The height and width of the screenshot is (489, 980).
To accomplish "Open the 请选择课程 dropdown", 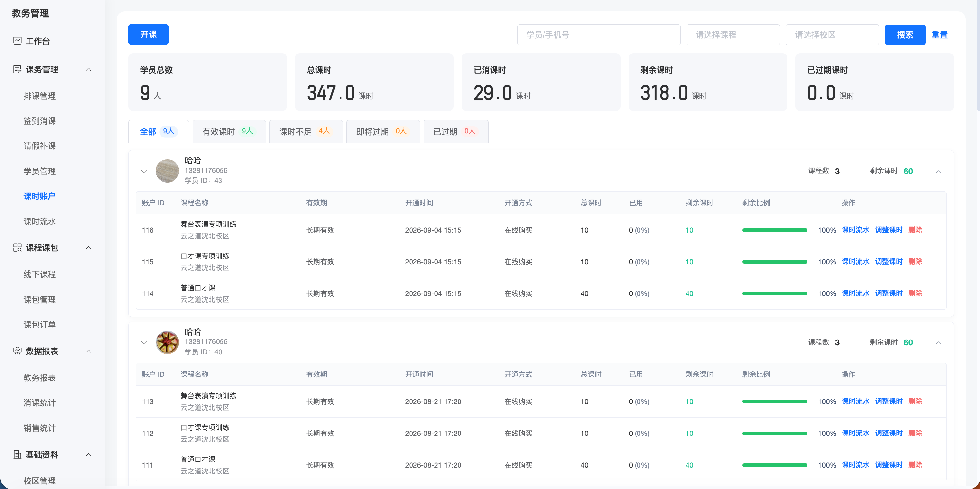I will point(733,35).
